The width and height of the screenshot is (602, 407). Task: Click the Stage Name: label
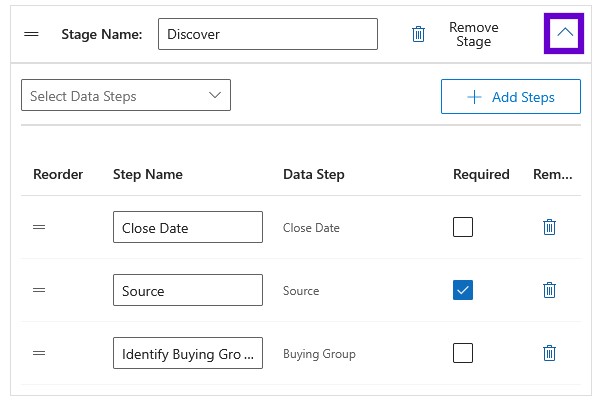click(102, 35)
